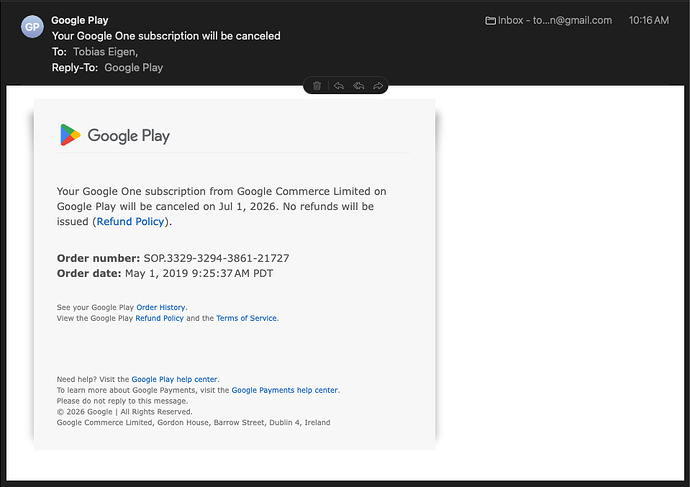Reply all using the double-arrow icon
690x487 pixels.
(x=359, y=86)
